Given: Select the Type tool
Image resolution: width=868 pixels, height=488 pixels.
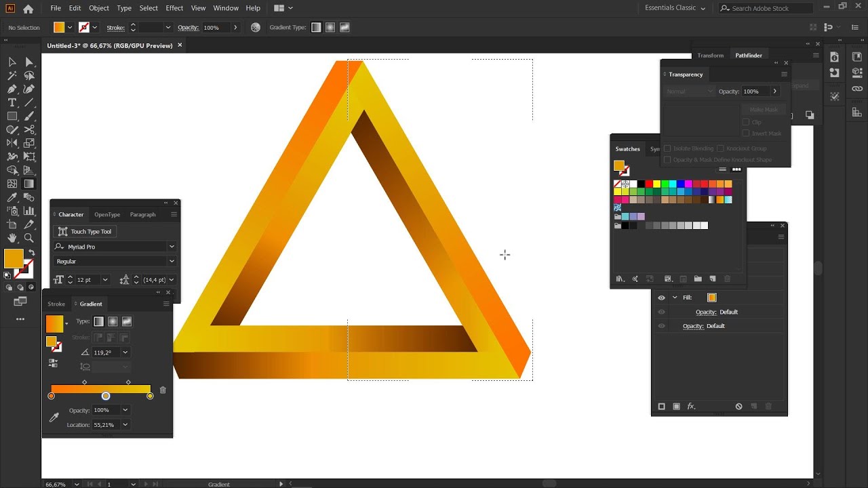Looking at the screenshot, I should [12, 102].
